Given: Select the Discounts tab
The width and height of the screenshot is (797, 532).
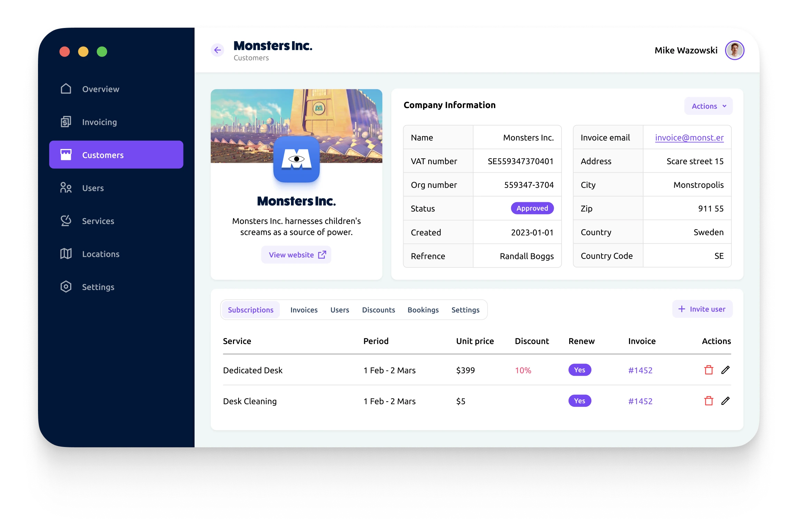Looking at the screenshot, I should pos(378,310).
